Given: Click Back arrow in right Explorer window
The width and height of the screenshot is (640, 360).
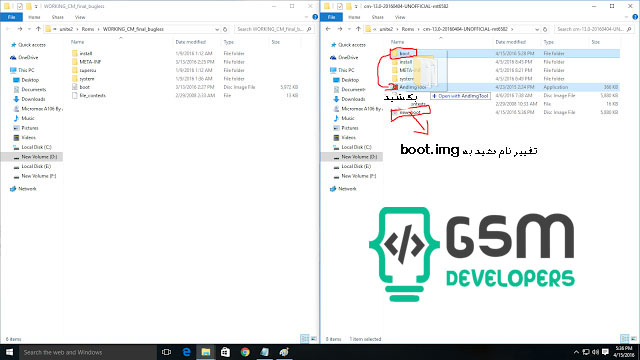Looking at the screenshot, I should (328, 29).
